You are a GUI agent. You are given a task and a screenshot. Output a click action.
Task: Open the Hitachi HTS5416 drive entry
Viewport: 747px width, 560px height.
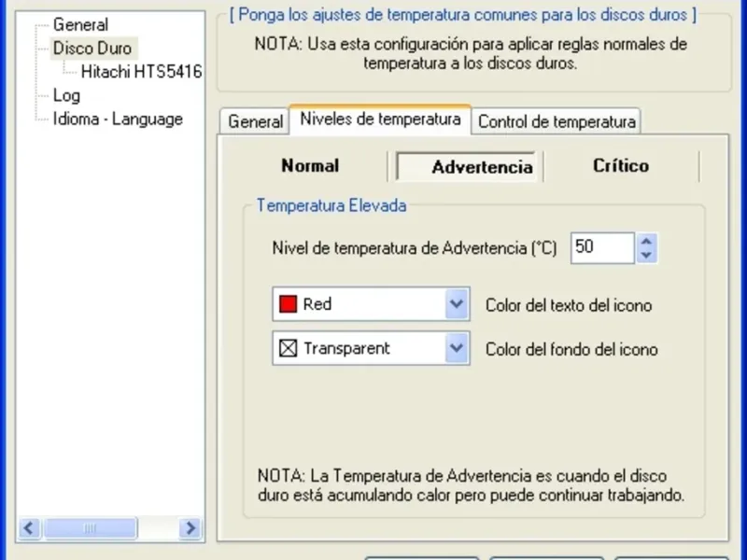coord(141,71)
